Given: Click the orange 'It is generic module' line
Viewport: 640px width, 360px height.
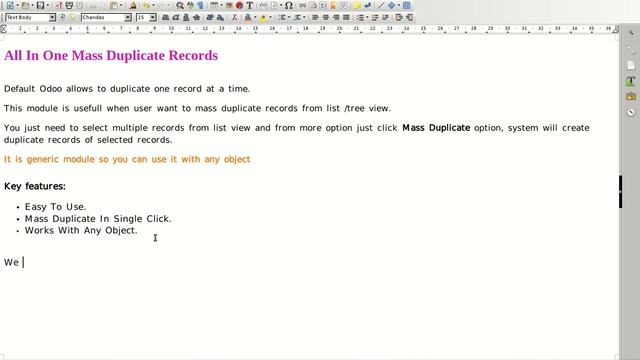Looking at the screenshot, I should pos(127,159).
